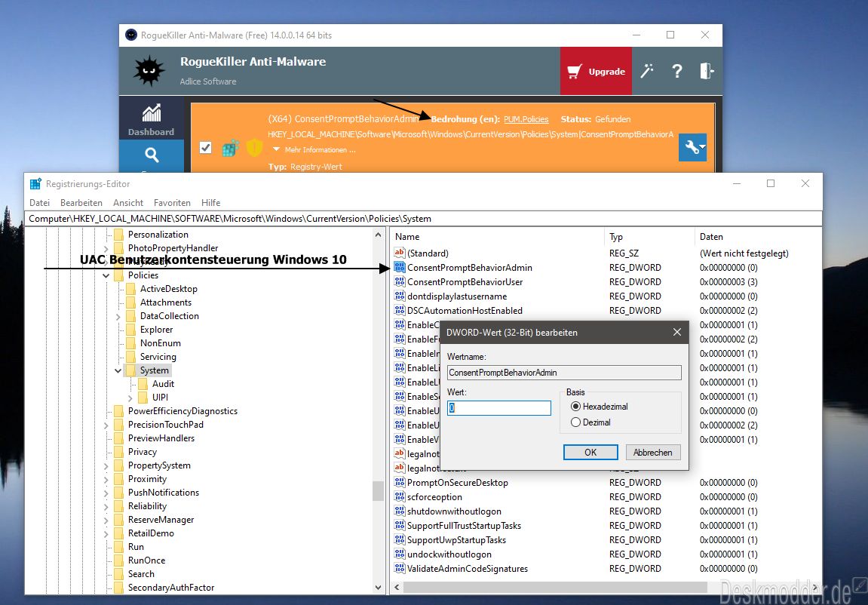Click the DSCAutomationHostEnabled DWORD icon

point(399,311)
